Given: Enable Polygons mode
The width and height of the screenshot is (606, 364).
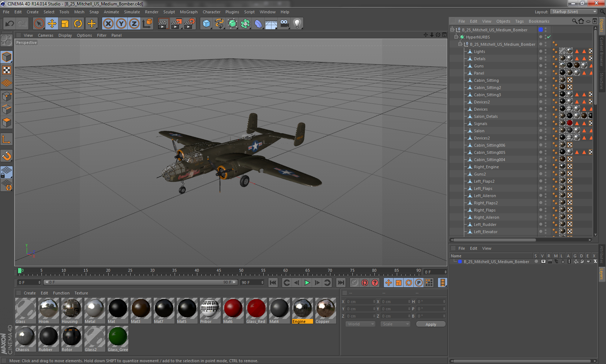Looking at the screenshot, I should pyautogui.click(x=7, y=123).
